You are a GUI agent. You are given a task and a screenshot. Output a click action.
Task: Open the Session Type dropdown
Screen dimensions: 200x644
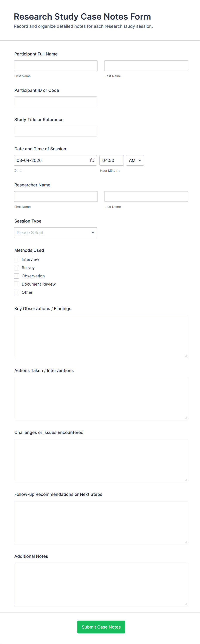click(55, 232)
